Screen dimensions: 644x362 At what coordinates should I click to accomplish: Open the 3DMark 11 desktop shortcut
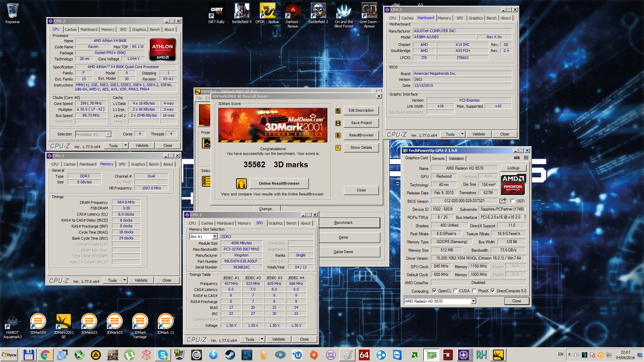point(165,324)
